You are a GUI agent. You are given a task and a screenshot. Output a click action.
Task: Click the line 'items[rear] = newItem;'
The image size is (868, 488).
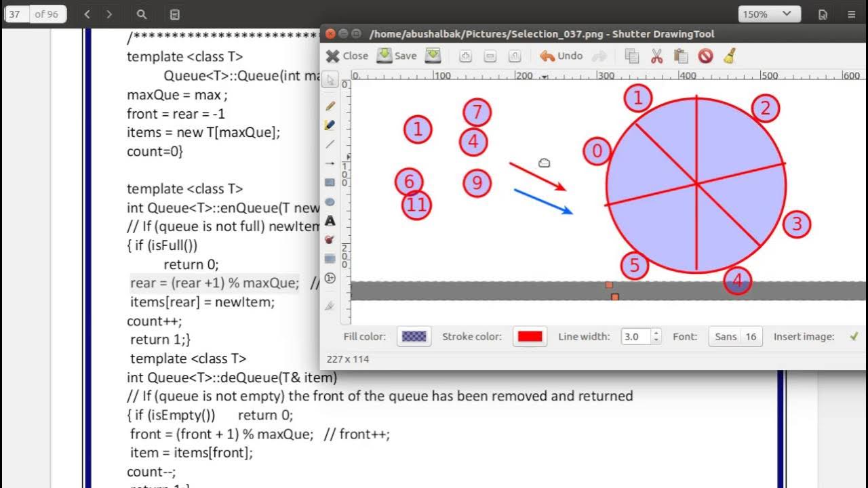[203, 302]
